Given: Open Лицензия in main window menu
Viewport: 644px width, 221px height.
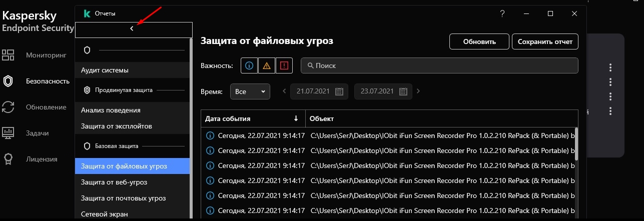Looking at the screenshot, I should tap(42, 159).
